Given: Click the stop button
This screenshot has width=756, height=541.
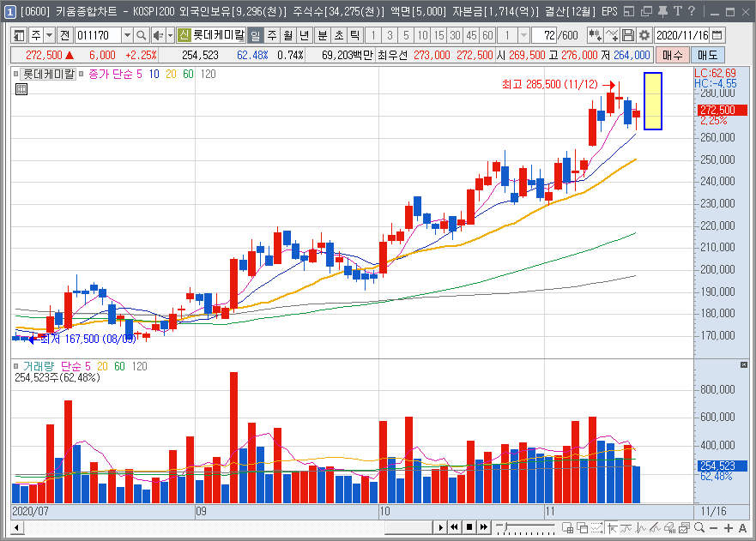Looking at the screenshot, I should pyautogui.click(x=469, y=527).
